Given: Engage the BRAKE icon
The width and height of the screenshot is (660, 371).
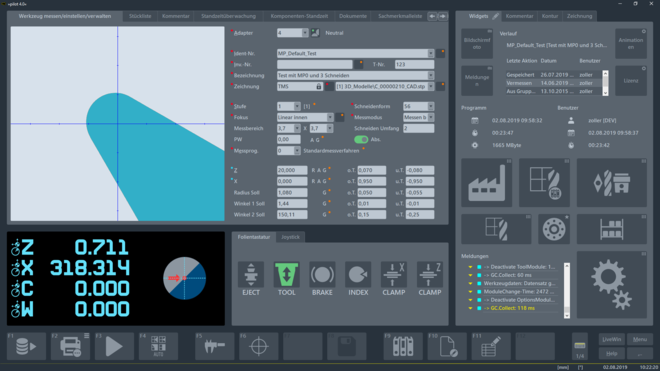Looking at the screenshot, I should point(322,275).
